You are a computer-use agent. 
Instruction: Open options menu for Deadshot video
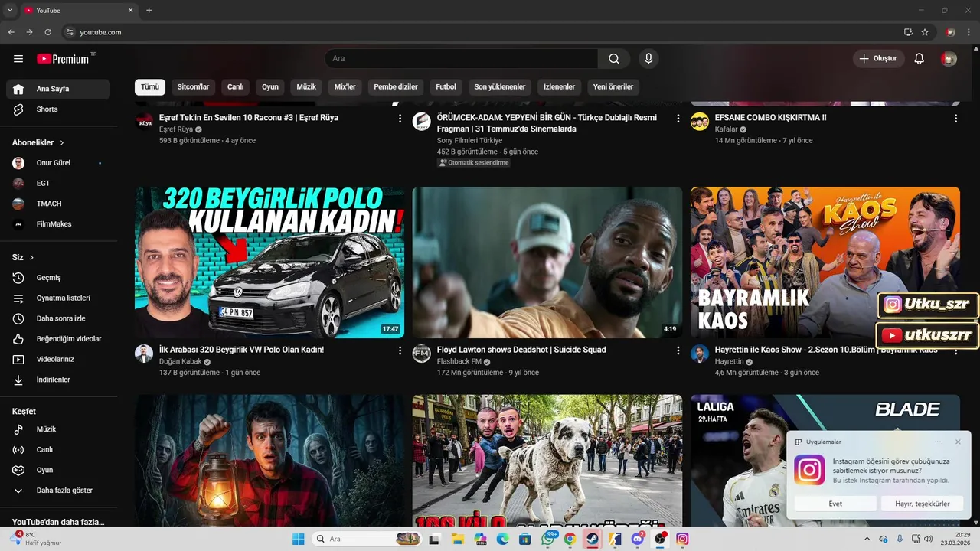(x=678, y=350)
